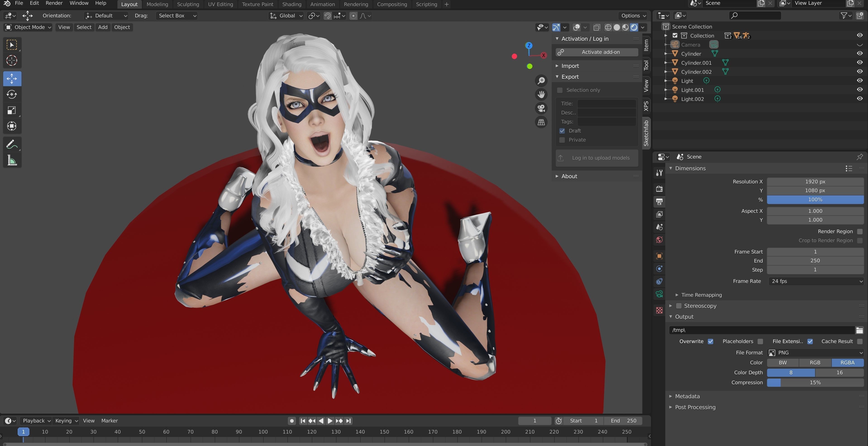The image size is (868, 446).
Task: Open the World properties tab
Action: tap(659, 240)
